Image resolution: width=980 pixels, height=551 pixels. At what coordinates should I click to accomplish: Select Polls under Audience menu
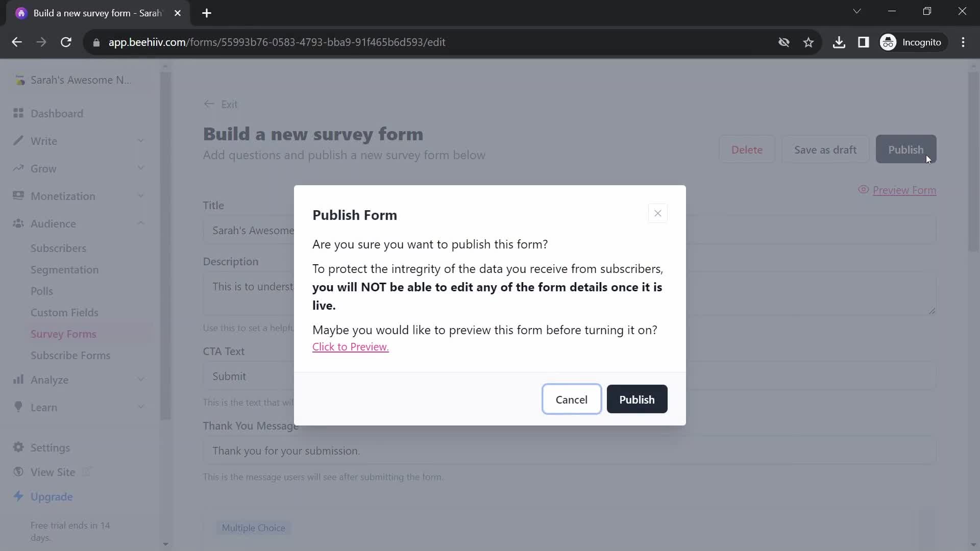click(42, 291)
